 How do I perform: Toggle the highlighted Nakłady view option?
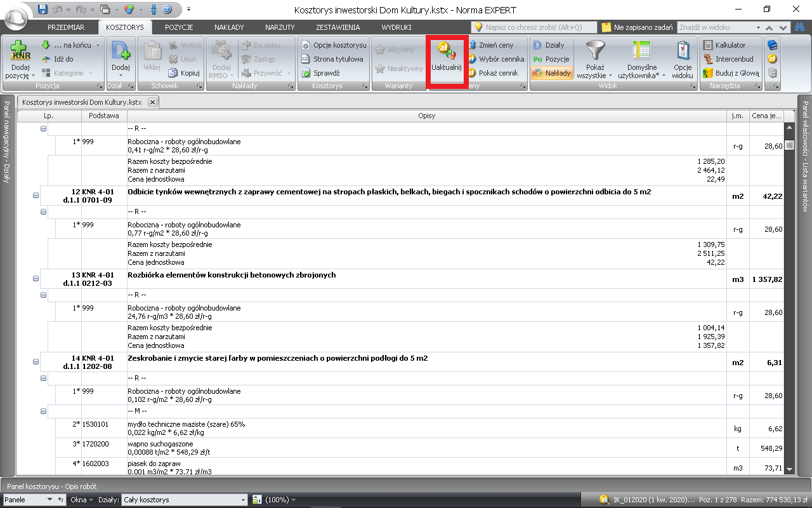(552, 73)
